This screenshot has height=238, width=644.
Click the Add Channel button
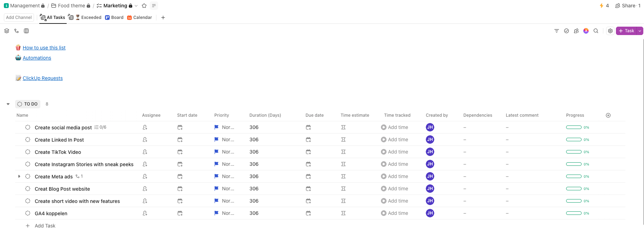tap(19, 18)
